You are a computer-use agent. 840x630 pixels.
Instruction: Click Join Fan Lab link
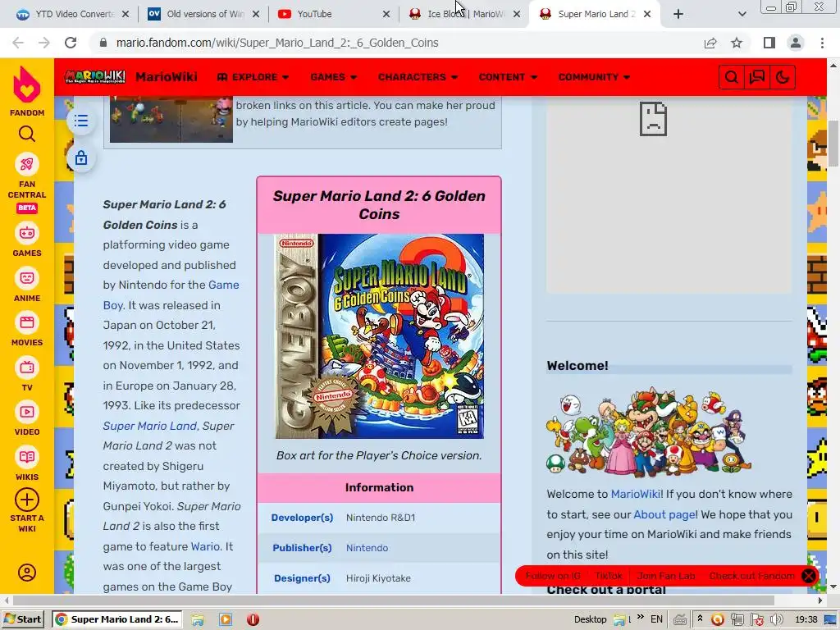coord(666,576)
